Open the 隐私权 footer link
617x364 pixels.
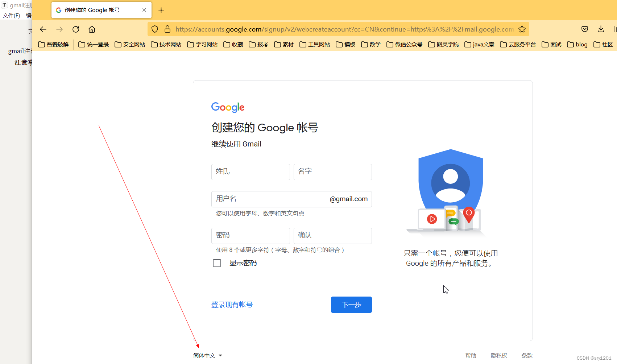pos(499,356)
